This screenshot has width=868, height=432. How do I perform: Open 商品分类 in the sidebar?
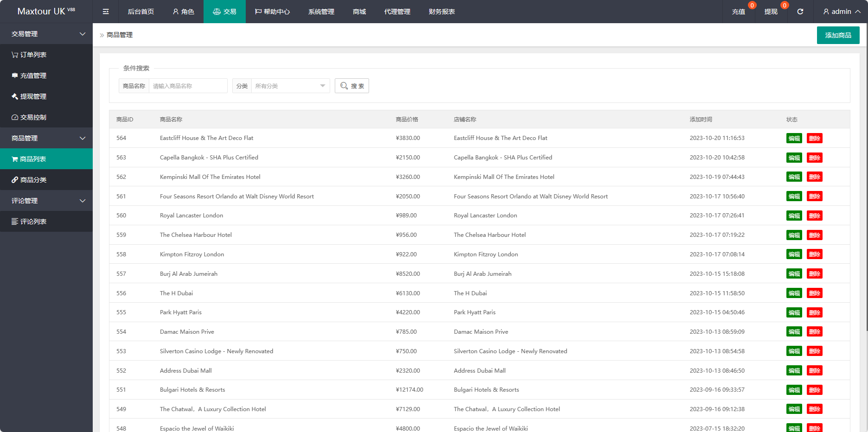pyautogui.click(x=46, y=180)
